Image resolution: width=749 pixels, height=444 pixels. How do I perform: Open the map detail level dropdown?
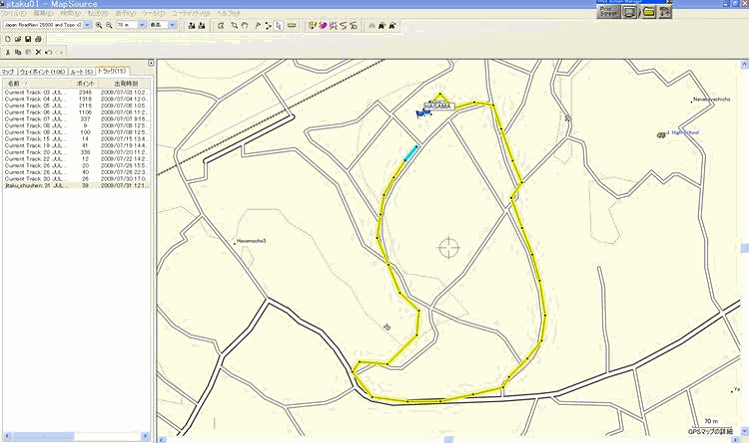(x=172, y=25)
